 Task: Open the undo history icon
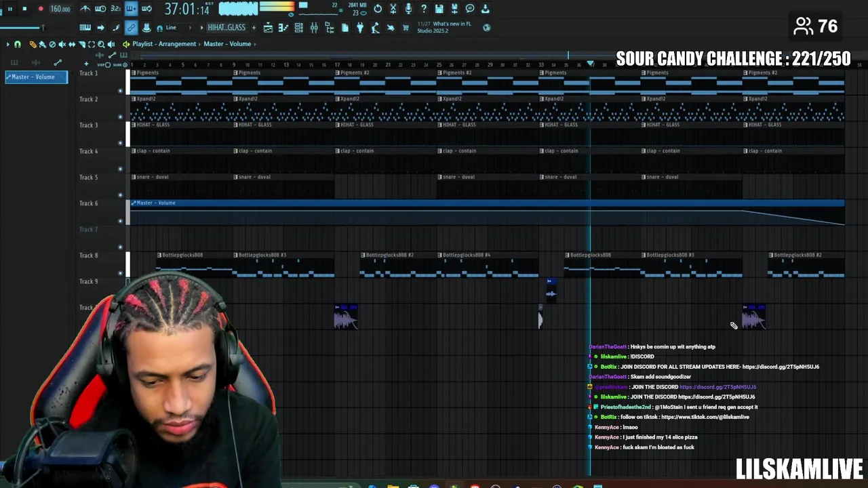378,9
